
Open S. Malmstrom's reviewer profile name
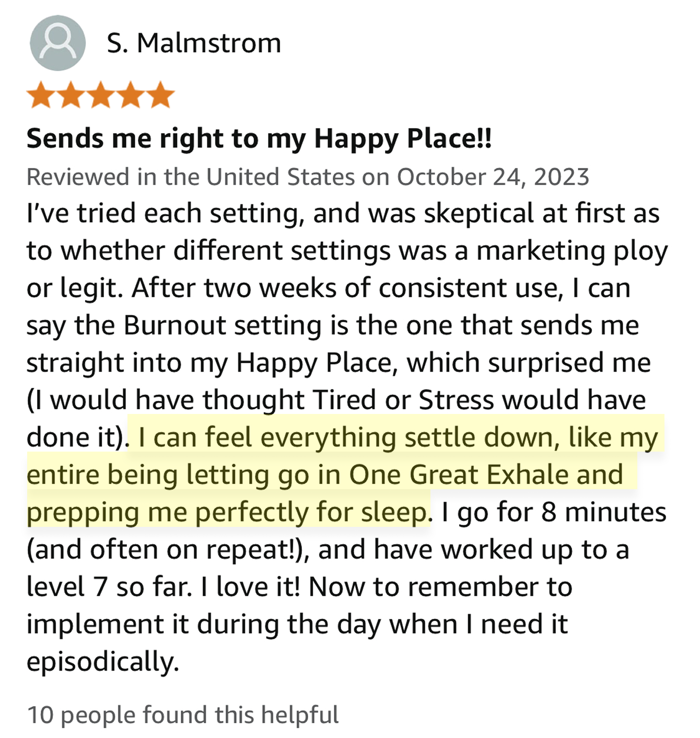(194, 43)
